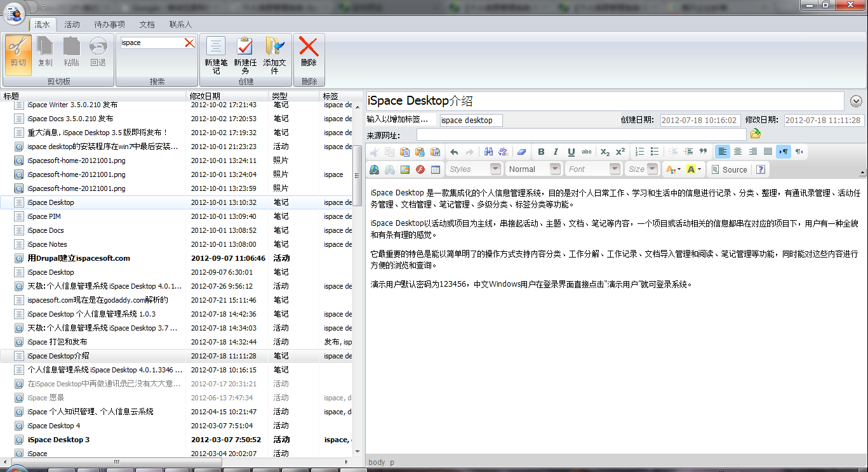Click the editor Paste icon
The image size is (868, 472).
click(404, 152)
